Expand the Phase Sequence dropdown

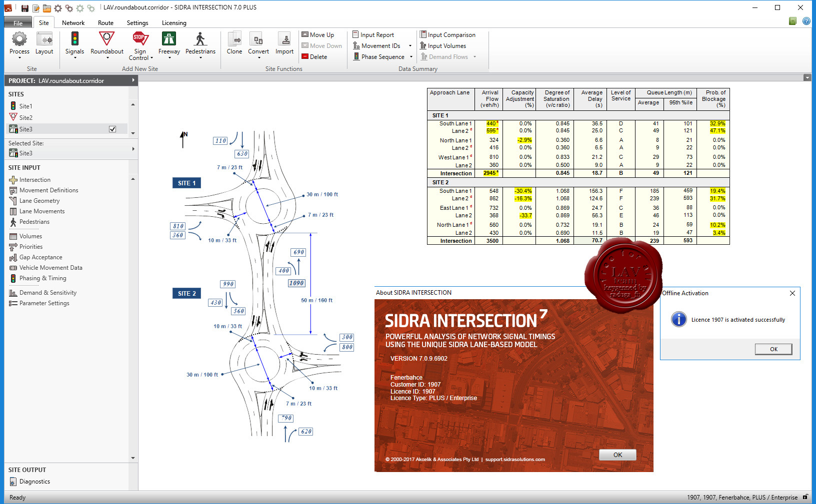[411, 57]
